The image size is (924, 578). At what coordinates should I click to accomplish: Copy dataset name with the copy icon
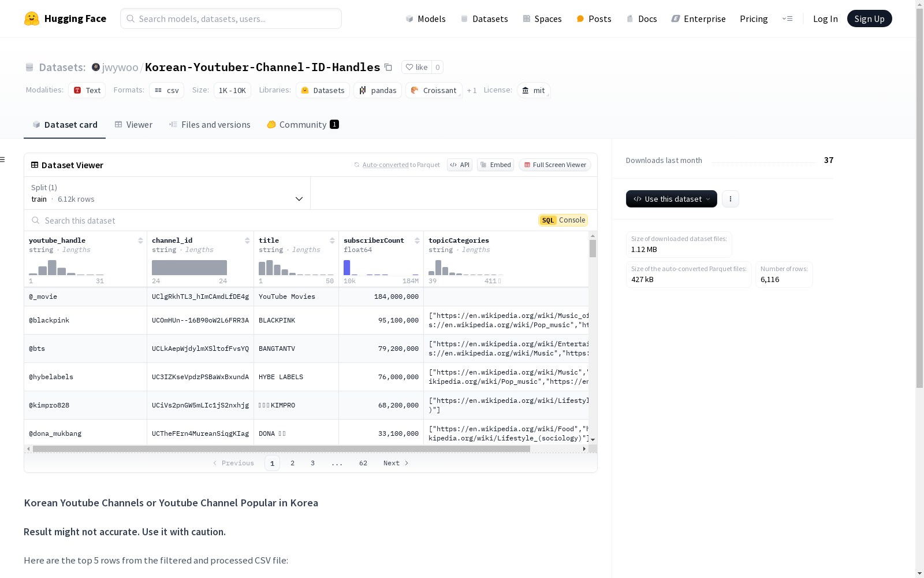pos(389,67)
